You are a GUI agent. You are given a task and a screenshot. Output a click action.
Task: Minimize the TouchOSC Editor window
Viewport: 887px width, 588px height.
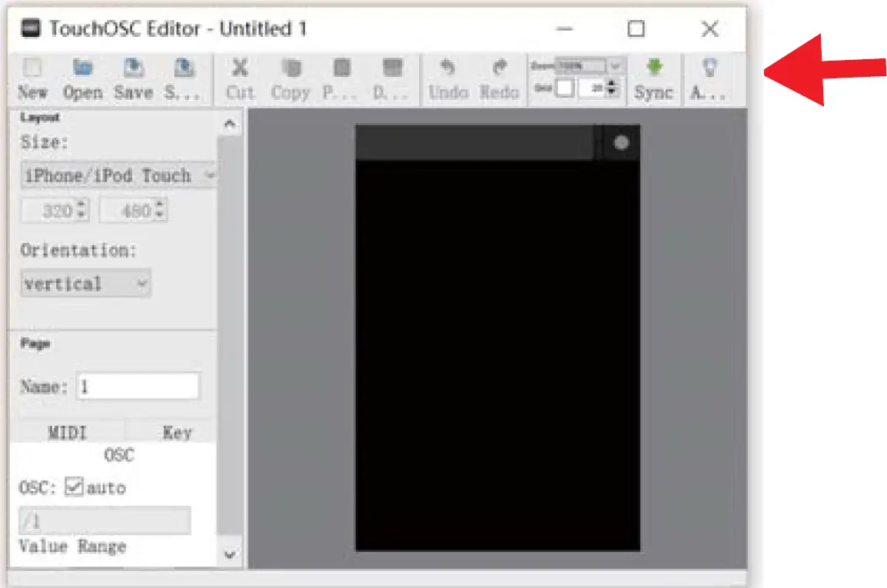[x=564, y=28]
